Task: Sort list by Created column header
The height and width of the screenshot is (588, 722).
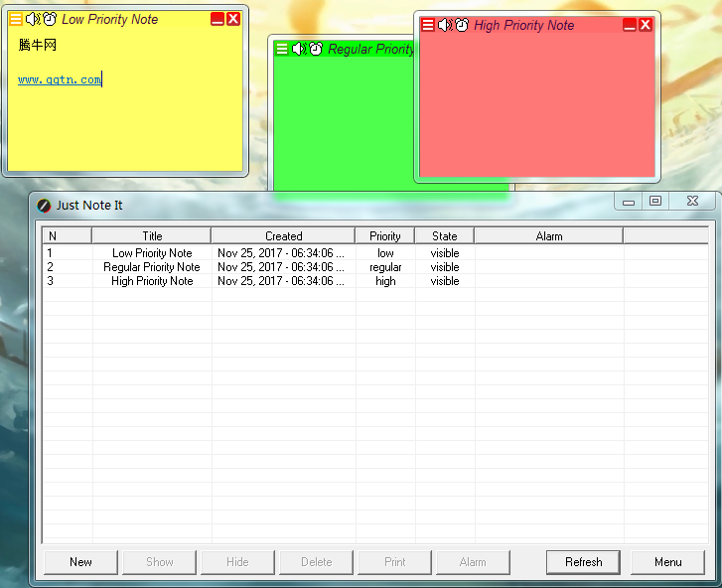Action: tap(283, 235)
